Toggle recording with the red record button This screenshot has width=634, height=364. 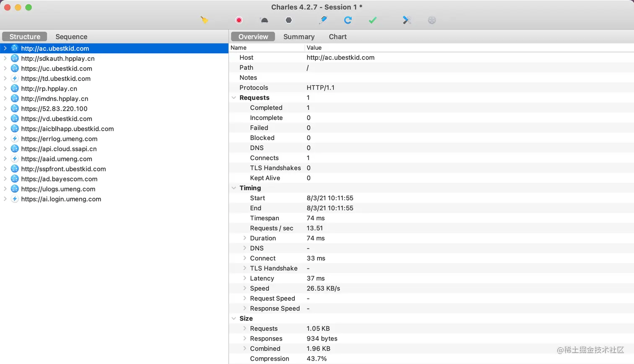click(x=239, y=20)
